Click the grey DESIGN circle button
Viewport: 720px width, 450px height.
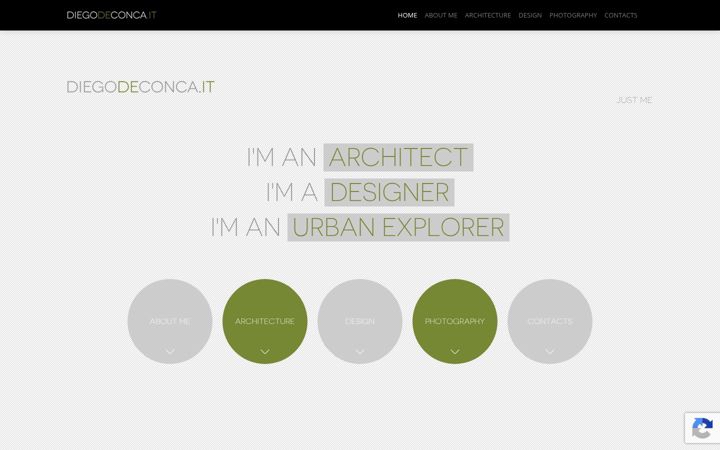(x=360, y=321)
